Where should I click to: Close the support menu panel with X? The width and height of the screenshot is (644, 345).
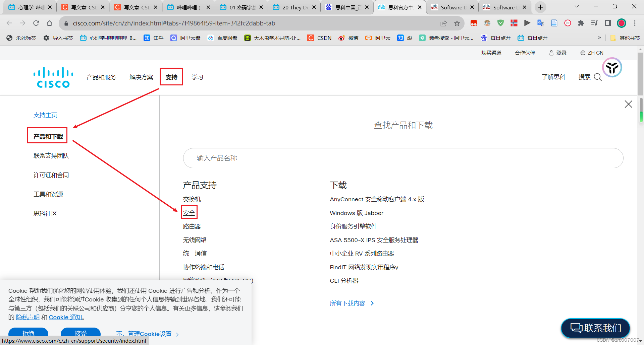tap(628, 104)
